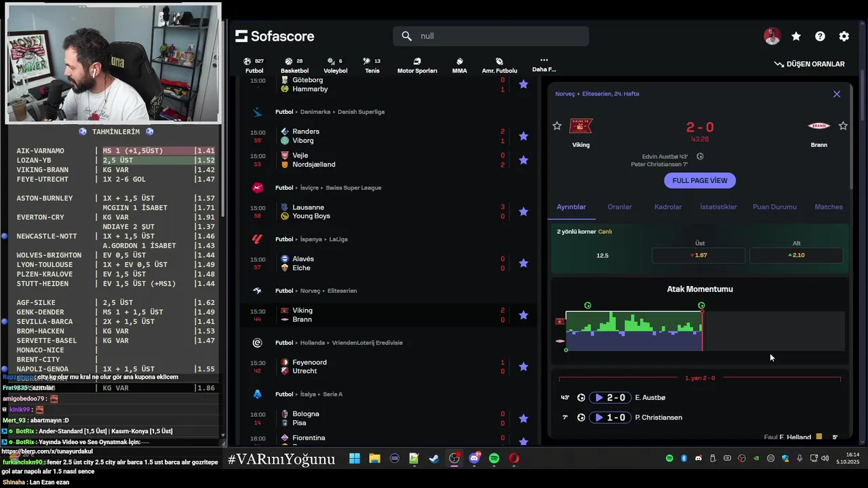
Task: Toggle favorite star for Alavés-Elche
Action: pyautogui.click(x=524, y=263)
